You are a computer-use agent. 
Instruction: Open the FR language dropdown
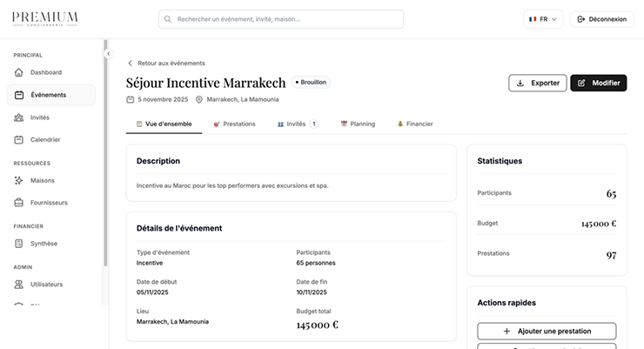tap(544, 19)
